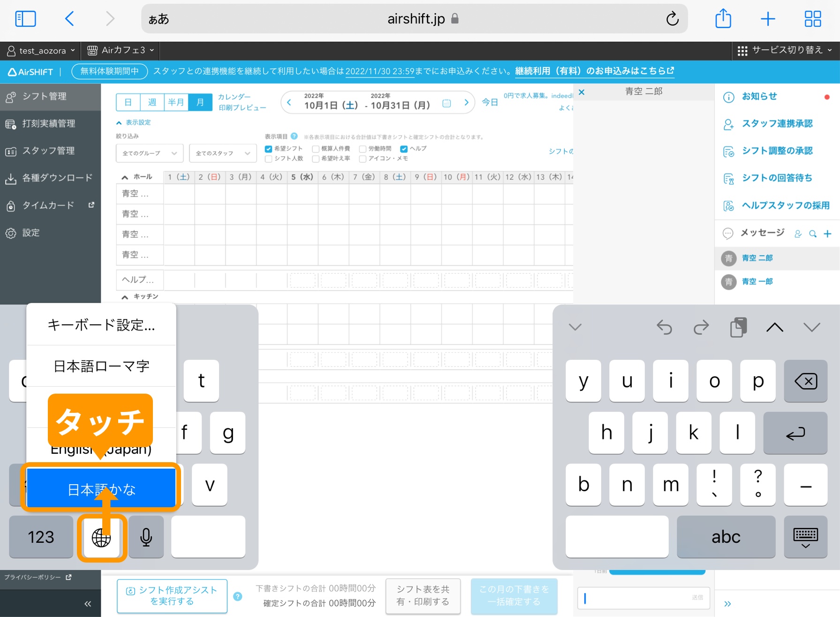Uncheck the 希望シフト checkbox
The height and width of the screenshot is (617, 840).
(268, 148)
